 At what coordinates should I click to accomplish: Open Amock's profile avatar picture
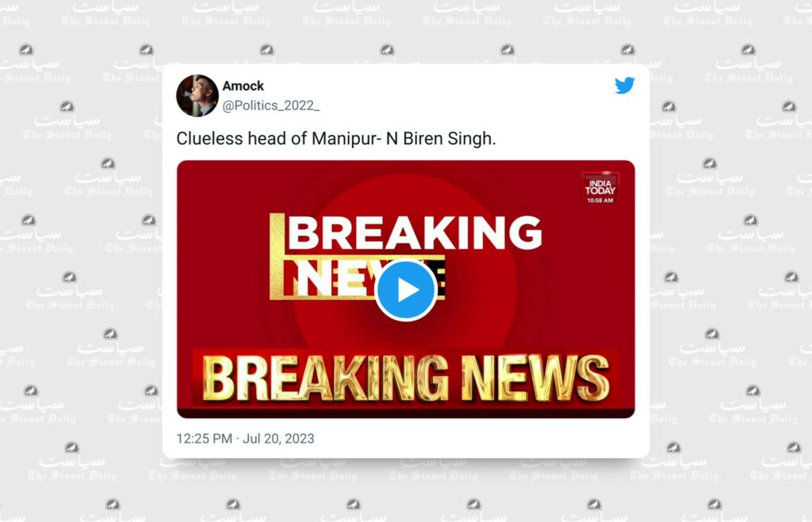pos(197,96)
